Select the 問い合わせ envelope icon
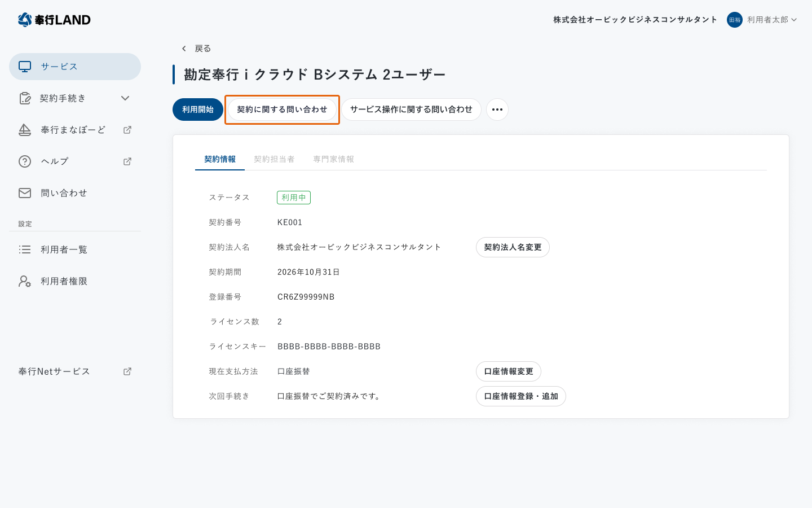 tap(25, 192)
